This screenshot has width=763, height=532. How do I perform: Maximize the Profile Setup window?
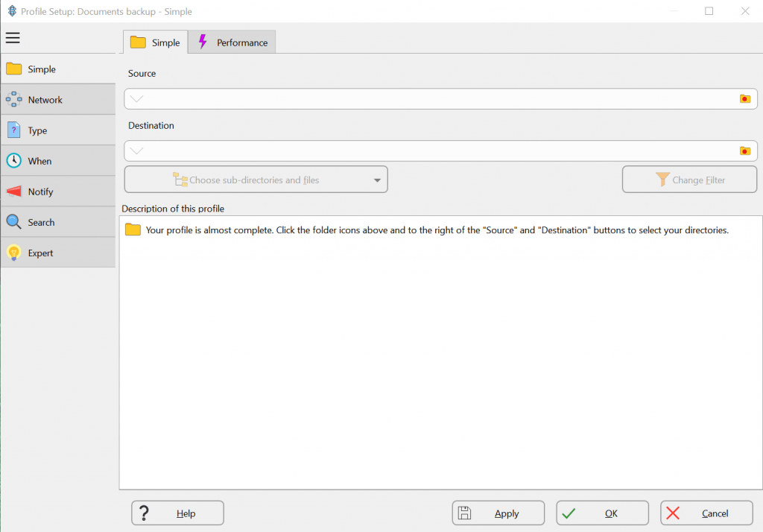coord(709,11)
